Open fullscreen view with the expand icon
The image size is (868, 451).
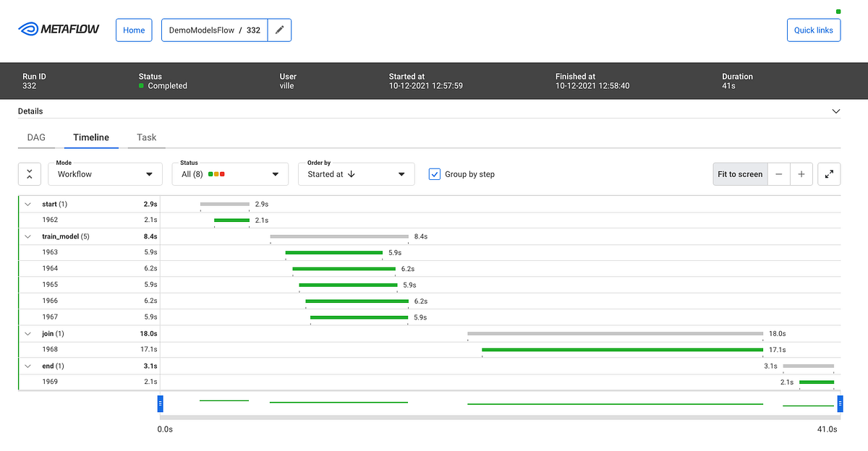829,173
